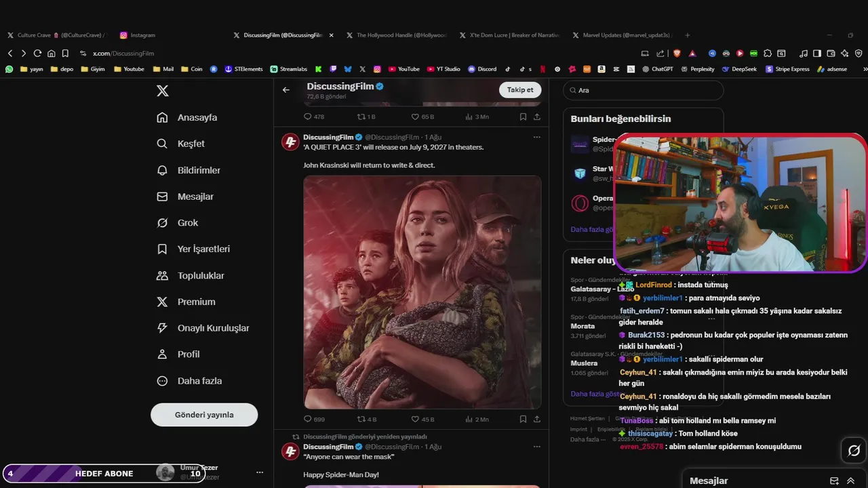Open Anasayfa home page
This screenshot has height=488, width=868.
point(187,117)
